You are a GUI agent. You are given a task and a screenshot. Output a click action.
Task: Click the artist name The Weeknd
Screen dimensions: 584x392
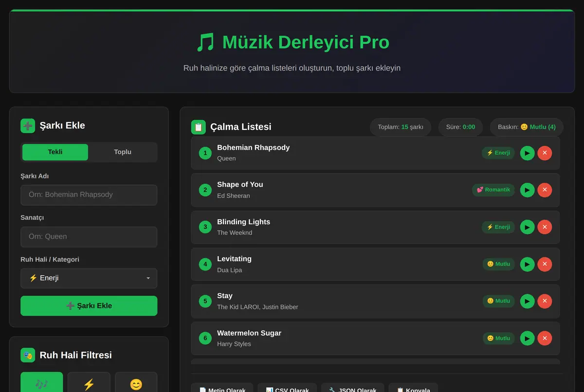pos(235,232)
